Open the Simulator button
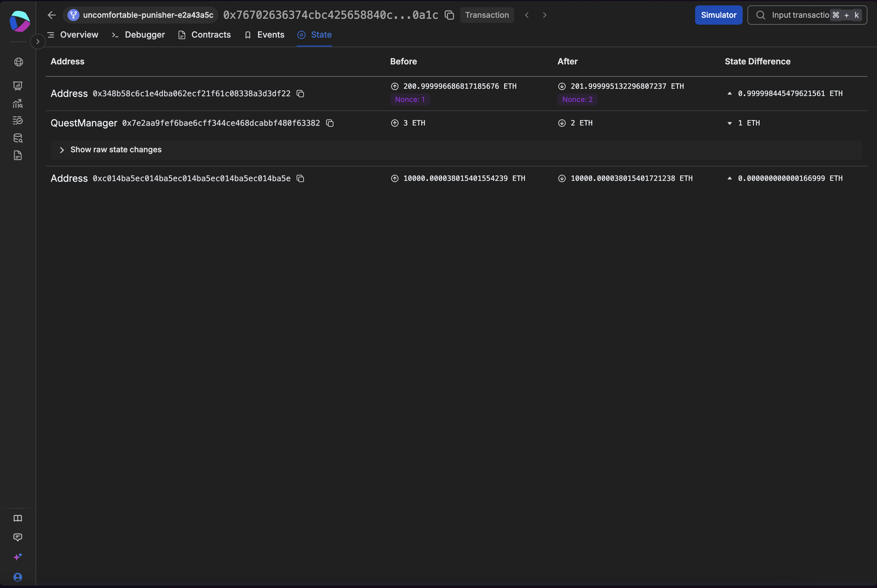This screenshot has height=588, width=877. pyautogui.click(x=718, y=15)
